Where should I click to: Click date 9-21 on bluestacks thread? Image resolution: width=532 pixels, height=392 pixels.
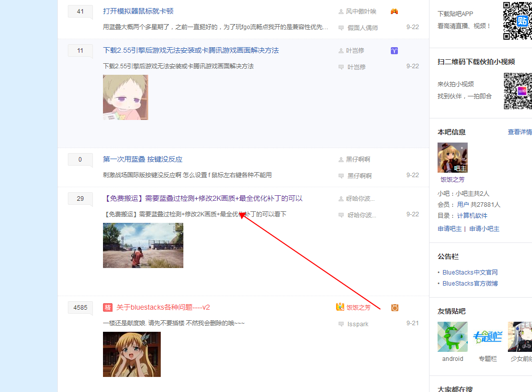coord(412,324)
